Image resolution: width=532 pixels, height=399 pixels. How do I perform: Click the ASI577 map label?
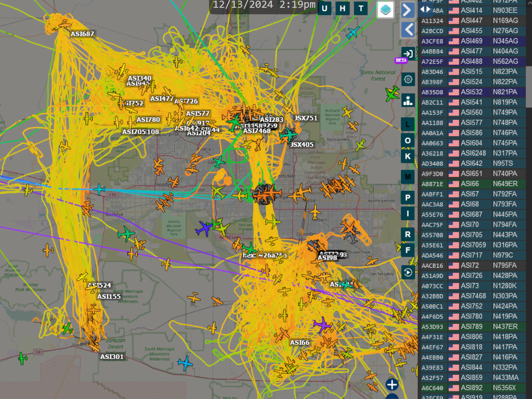[198, 113]
